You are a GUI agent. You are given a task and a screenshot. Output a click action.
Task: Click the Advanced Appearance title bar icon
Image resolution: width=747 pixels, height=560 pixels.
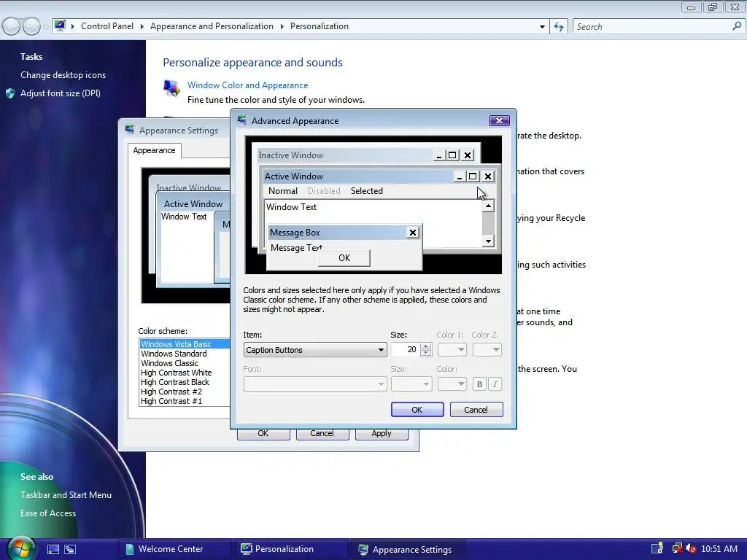242,120
